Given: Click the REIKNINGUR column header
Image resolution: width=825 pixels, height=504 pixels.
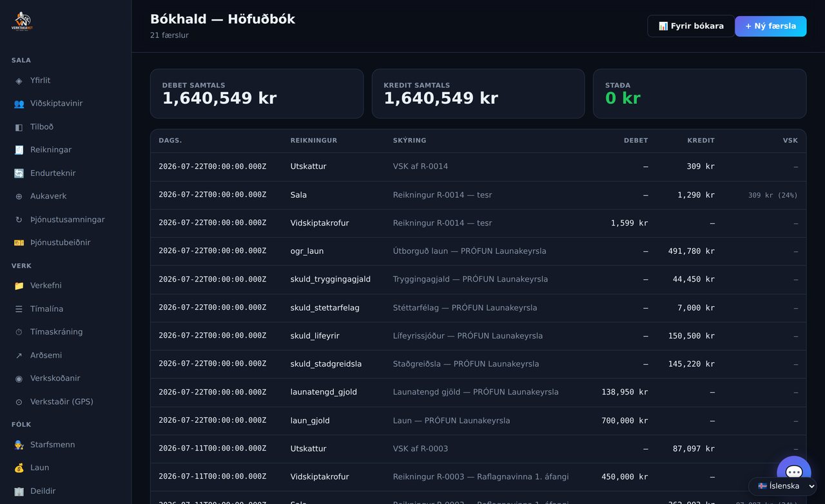Looking at the screenshot, I should tap(314, 141).
